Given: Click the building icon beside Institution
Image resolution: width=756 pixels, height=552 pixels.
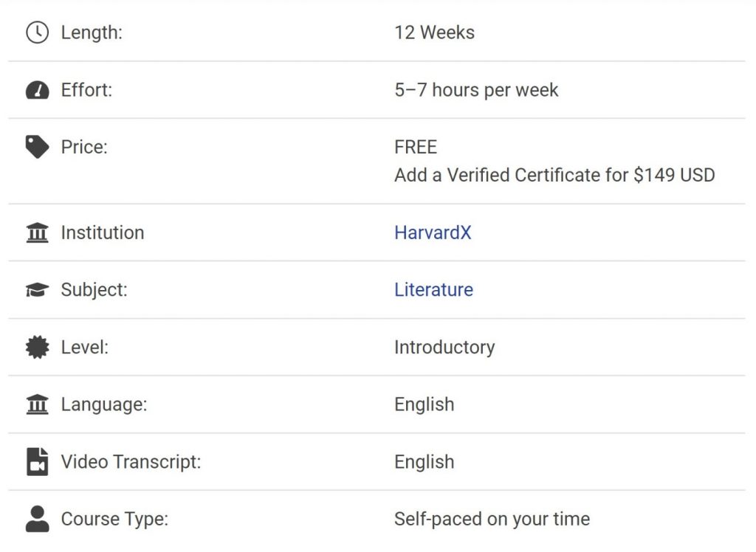Looking at the screenshot, I should (x=37, y=233).
